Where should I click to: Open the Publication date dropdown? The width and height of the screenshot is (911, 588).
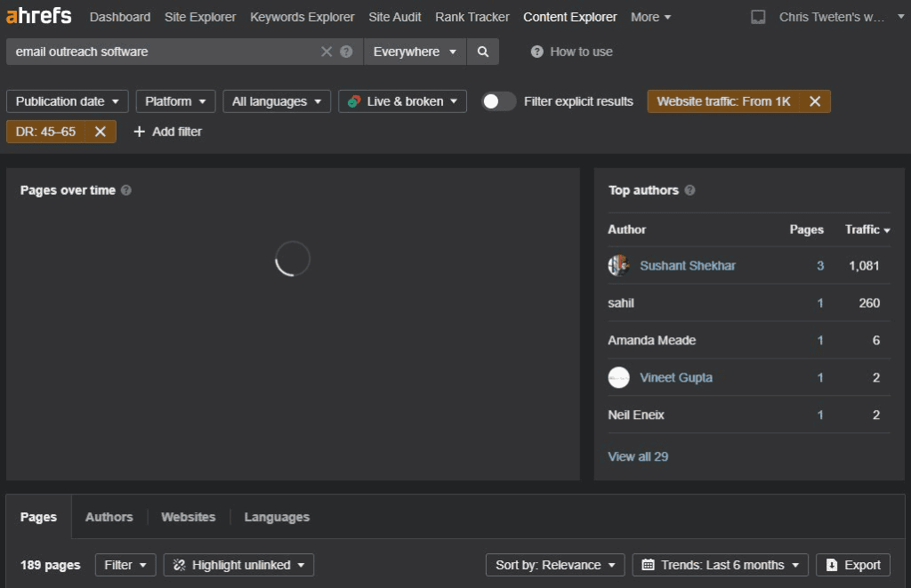tap(67, 101)
